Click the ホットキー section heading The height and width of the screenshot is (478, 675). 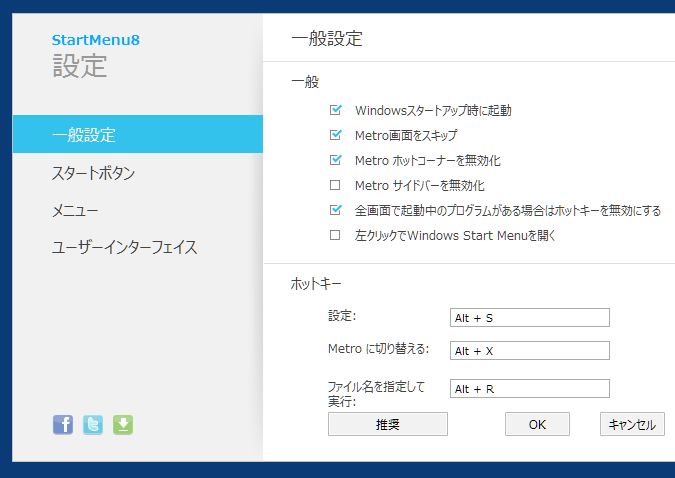316,283
